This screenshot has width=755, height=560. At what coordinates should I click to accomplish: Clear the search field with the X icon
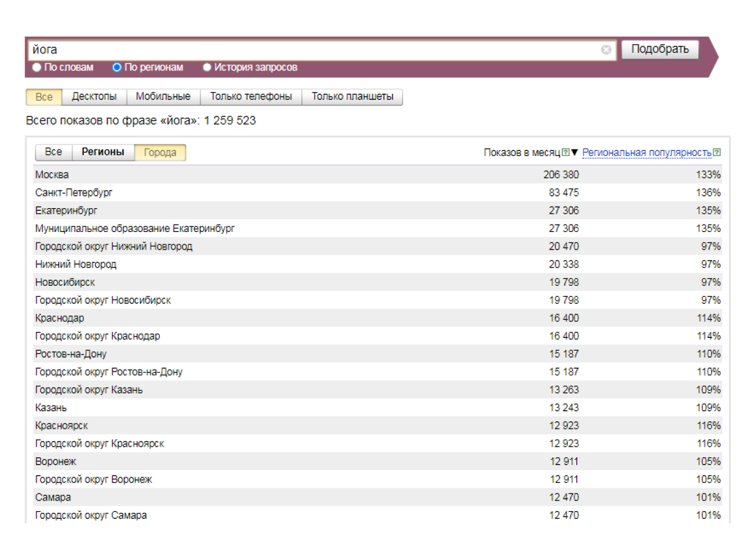[606, 50]
